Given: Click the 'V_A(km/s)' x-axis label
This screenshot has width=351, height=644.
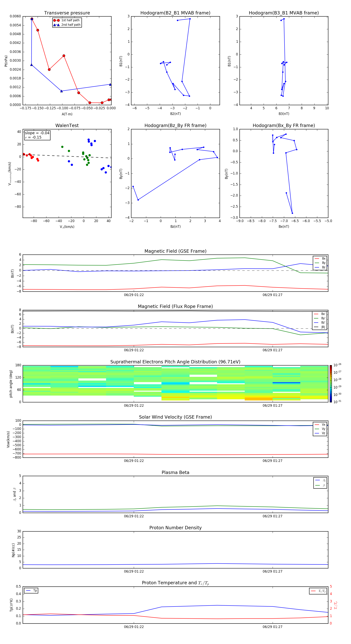Looking at the screenshot, I should (x=67, y=227).
